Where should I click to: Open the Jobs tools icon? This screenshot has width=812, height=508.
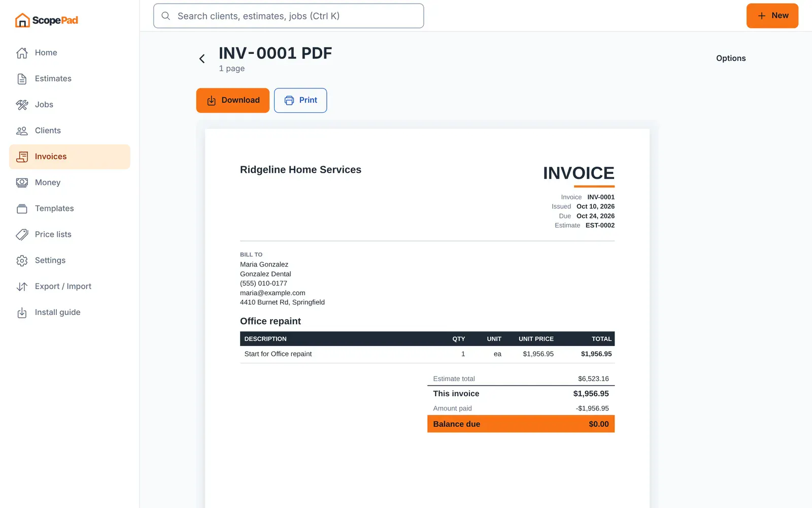(22, 105)
